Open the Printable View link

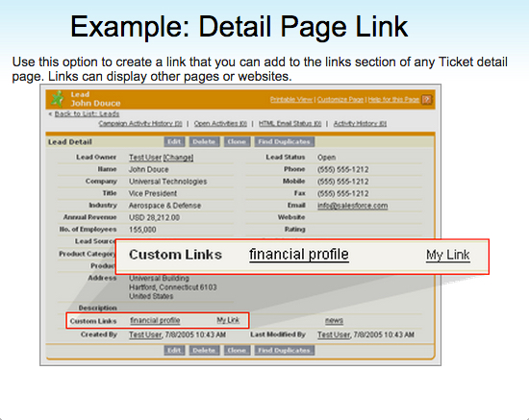click(x=291, y=99)
